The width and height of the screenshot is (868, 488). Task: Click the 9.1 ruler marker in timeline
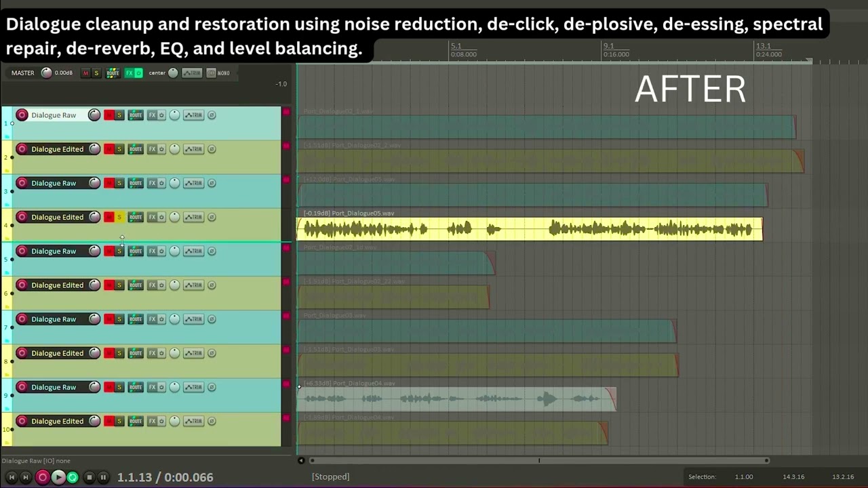pos(609,46)
